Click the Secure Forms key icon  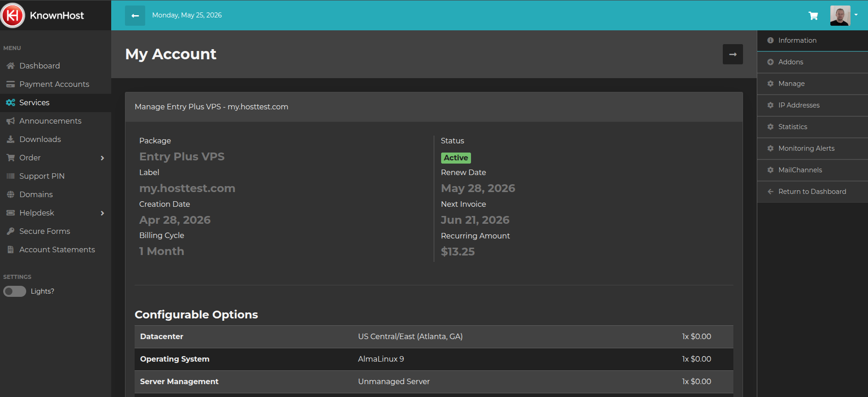11,231
